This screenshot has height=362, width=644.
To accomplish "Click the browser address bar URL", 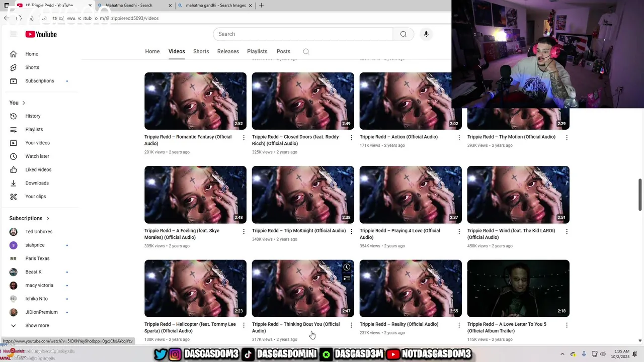I will (x=106, y=18).
